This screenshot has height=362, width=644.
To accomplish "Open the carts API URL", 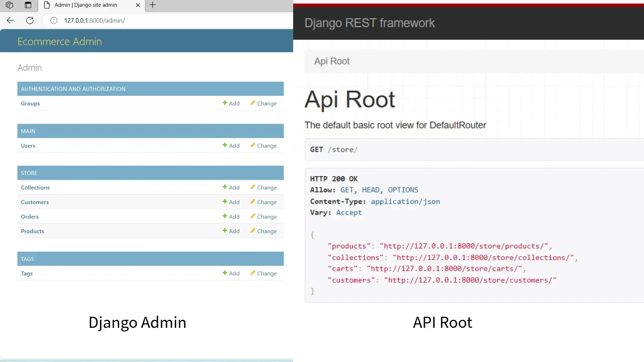I will tap(444, 268).
